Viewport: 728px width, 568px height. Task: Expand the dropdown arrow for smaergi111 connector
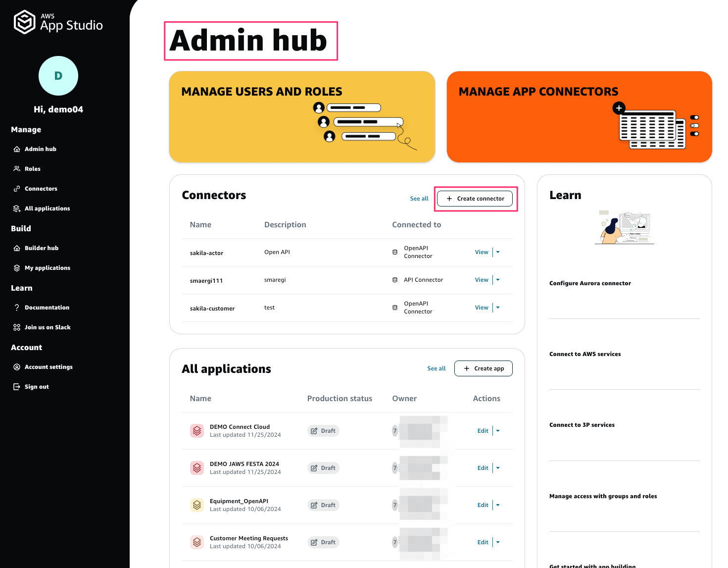point(498,280)
